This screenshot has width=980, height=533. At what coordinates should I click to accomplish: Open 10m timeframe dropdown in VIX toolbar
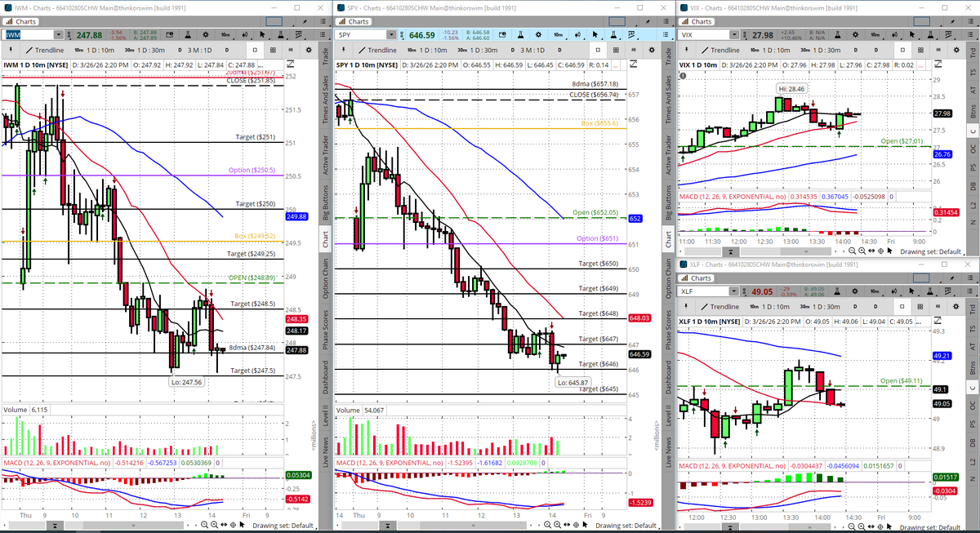click(x=875, y=35)
